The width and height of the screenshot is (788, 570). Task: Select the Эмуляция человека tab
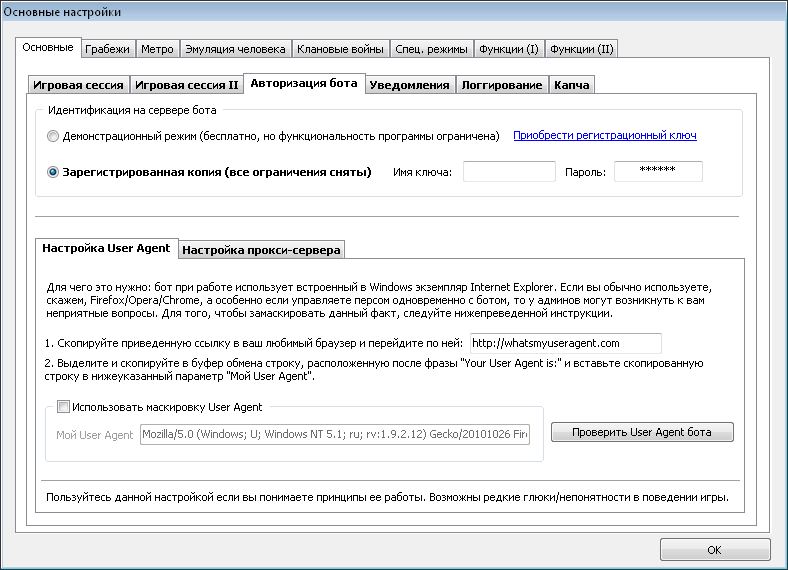click(235, 49)
